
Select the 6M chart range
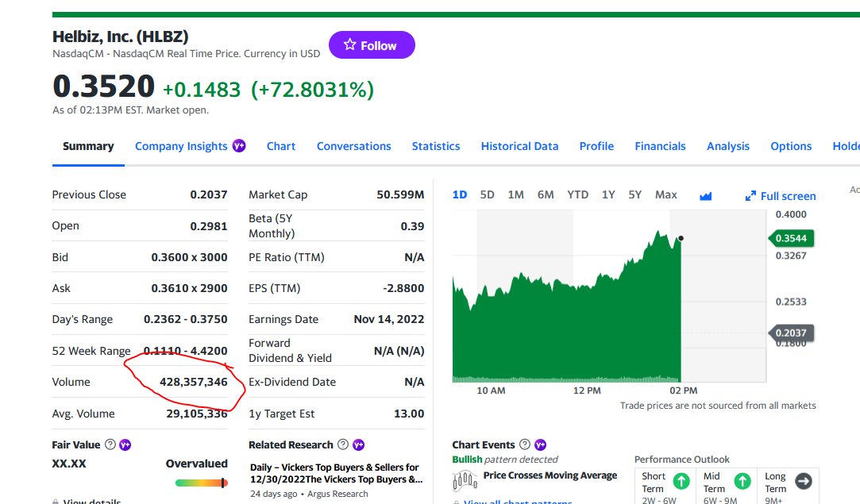pos(546,194)
